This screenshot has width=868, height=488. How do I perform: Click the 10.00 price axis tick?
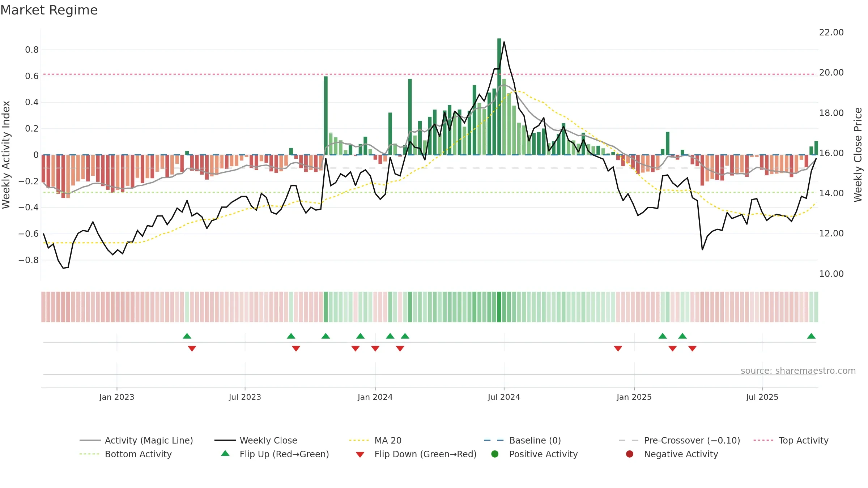pyautogui.click(x=831, y=274)
